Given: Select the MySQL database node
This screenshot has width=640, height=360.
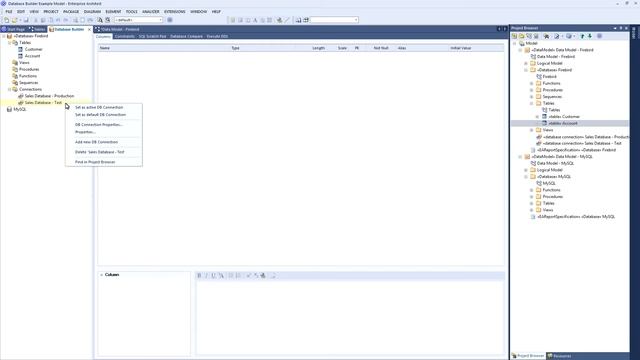Looking at the screenshot, I should coord(20,109).
